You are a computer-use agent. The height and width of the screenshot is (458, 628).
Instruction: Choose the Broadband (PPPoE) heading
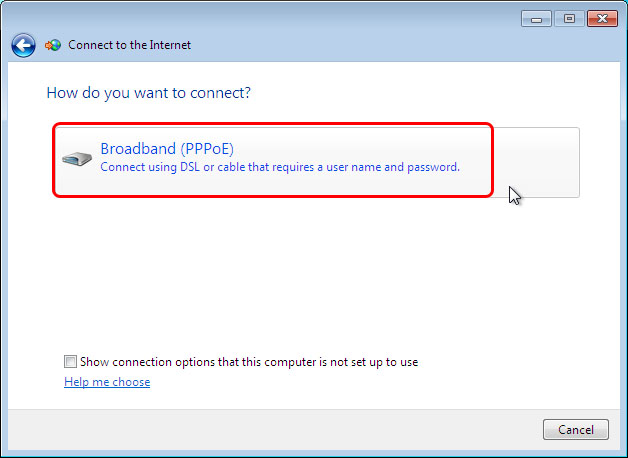coord(167,149)
